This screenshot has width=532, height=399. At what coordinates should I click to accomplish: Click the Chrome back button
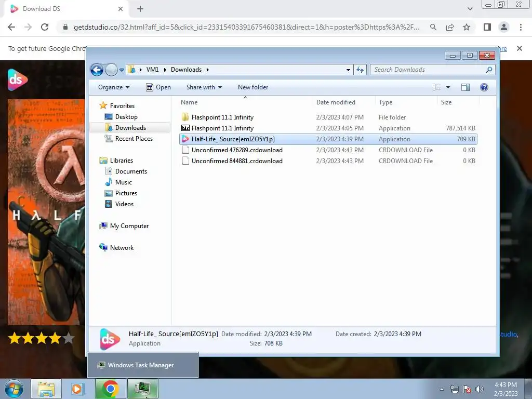[x=11, y=27]
